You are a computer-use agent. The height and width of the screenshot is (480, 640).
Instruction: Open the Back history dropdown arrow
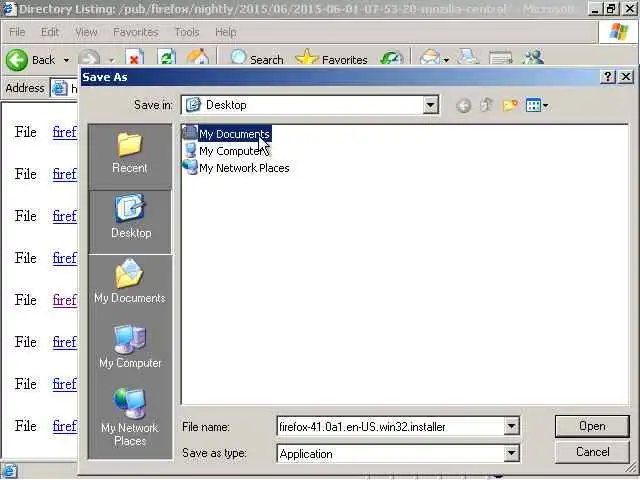coord(66,60)
